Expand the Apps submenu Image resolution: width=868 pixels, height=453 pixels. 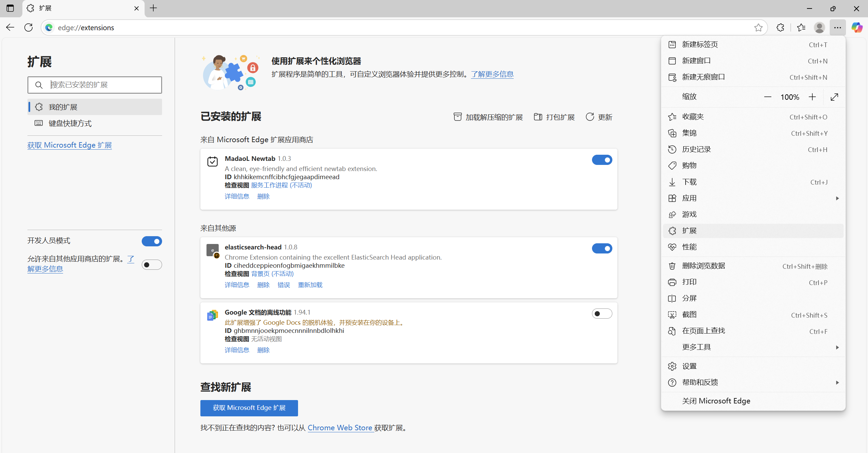[x=753, y=198]
